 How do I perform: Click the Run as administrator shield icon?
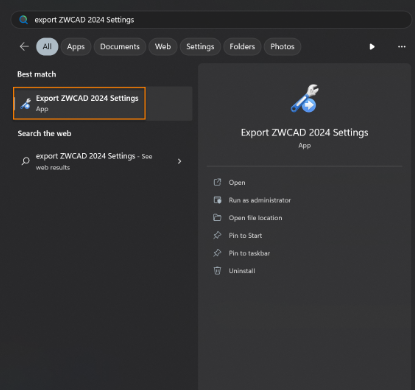217,200
